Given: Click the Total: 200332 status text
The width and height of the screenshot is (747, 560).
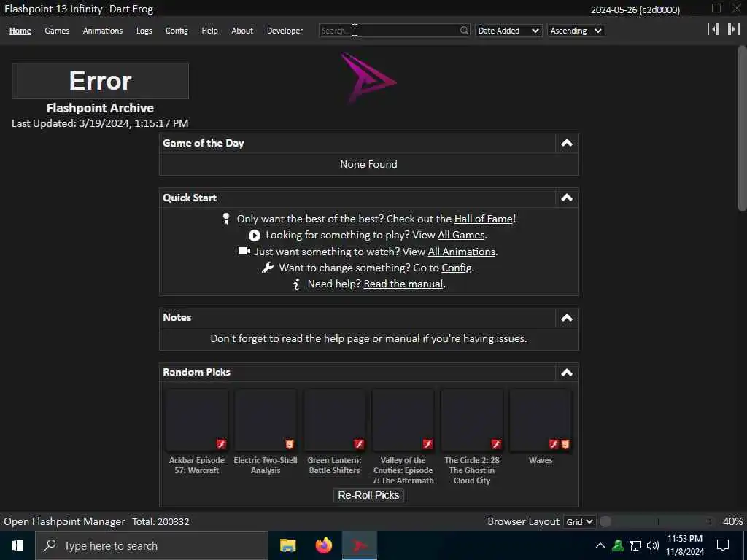Looking at the screenshot, I should click(x=160, y=521).
